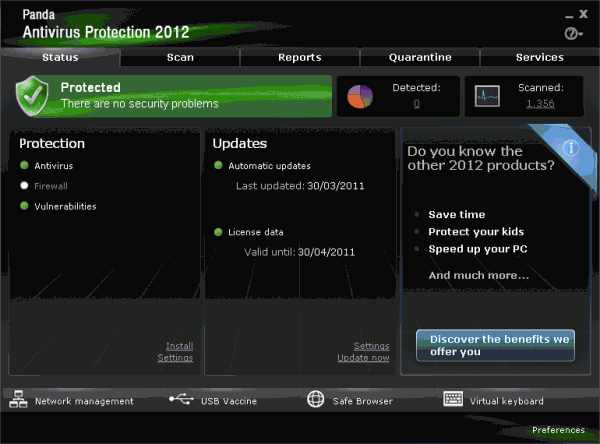Click the Detected count value 0
600x444 pixels.
[x=417, y=104]
